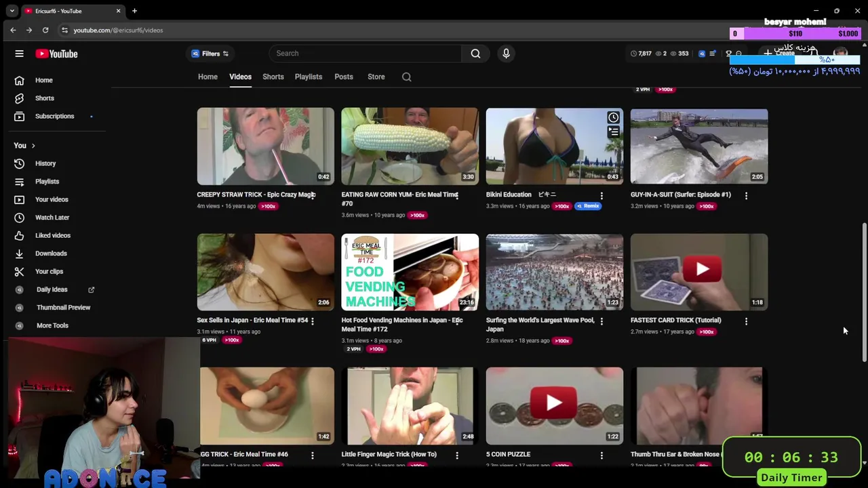Open options for Sex Sells in Japan video

[x=312, y=321]
